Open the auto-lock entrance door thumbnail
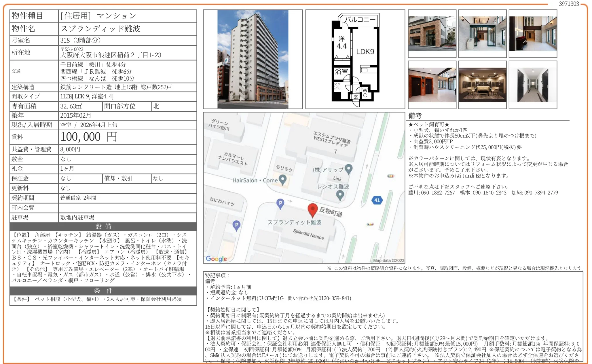 click(482, 34)
